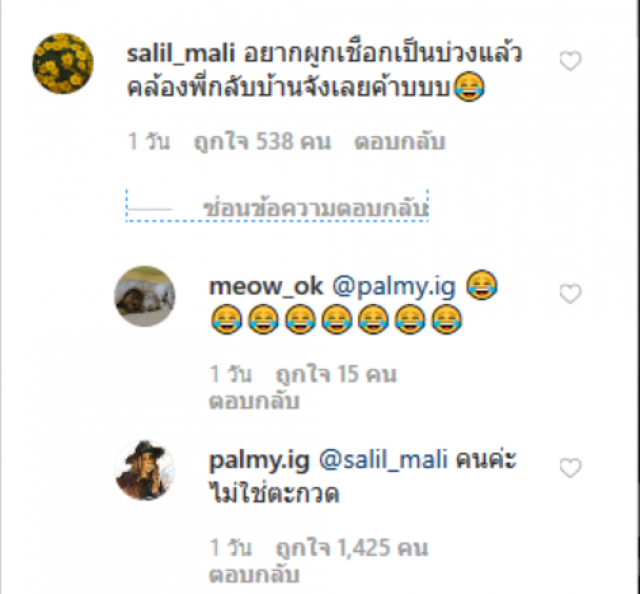Image resolution: width=640 pixels, height=594 pixels.
Task: Open the meow_ok username link
Action: click(x=266, y=287)
